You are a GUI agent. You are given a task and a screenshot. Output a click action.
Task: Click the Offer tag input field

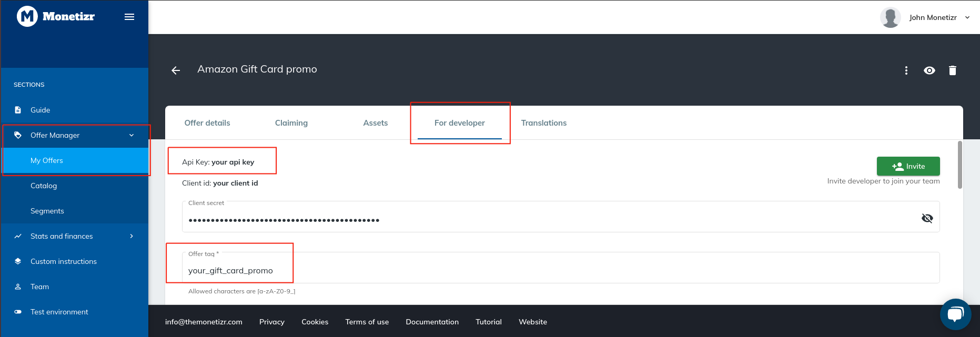561,269
